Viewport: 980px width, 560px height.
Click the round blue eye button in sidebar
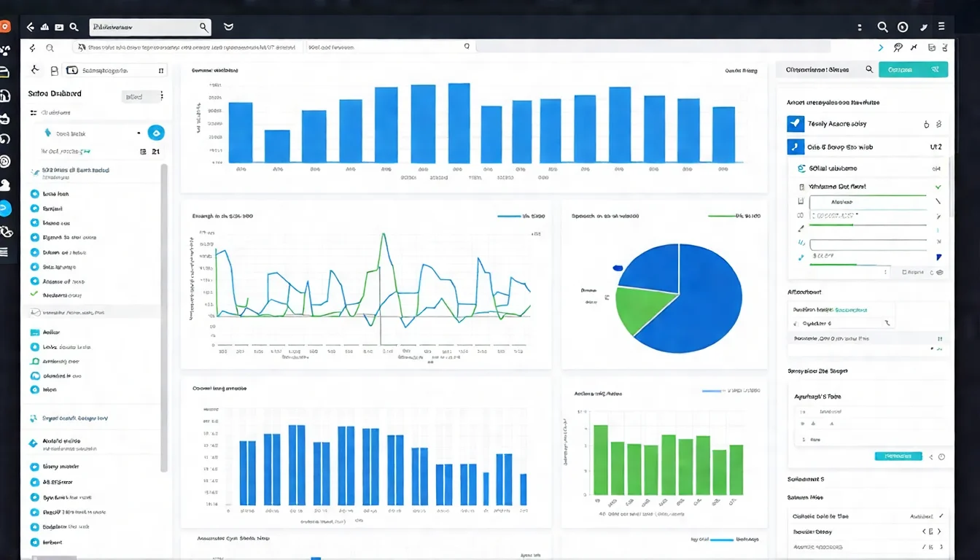pos(156,133)
